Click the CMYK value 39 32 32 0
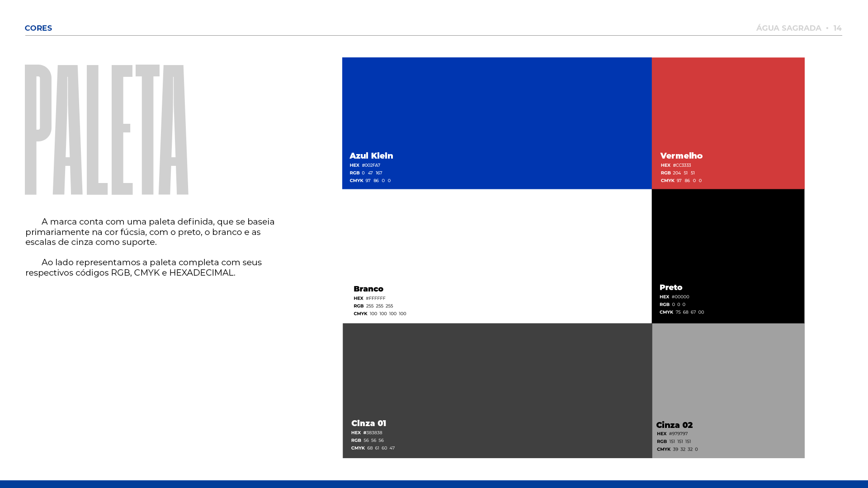This screenshot has height=488, width=868. click(685, 450)
